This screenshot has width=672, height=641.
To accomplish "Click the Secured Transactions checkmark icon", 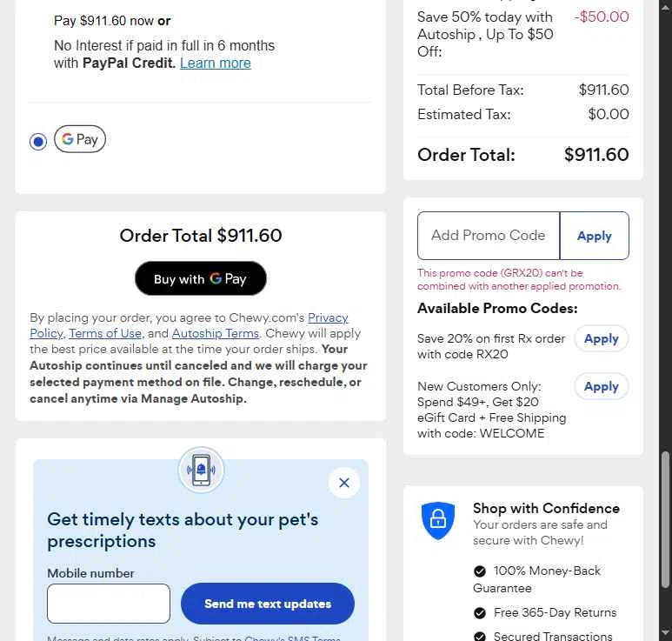I will click(x=480, y=637).
